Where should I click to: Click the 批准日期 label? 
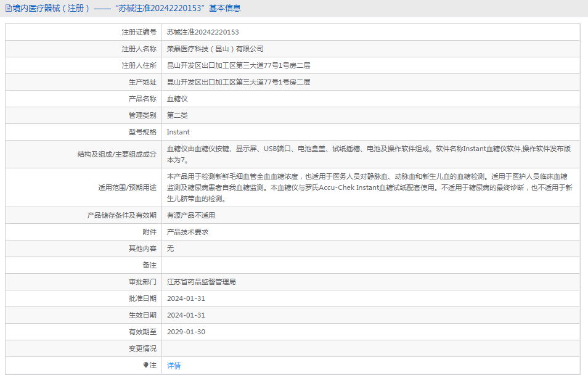coord(142,299)
